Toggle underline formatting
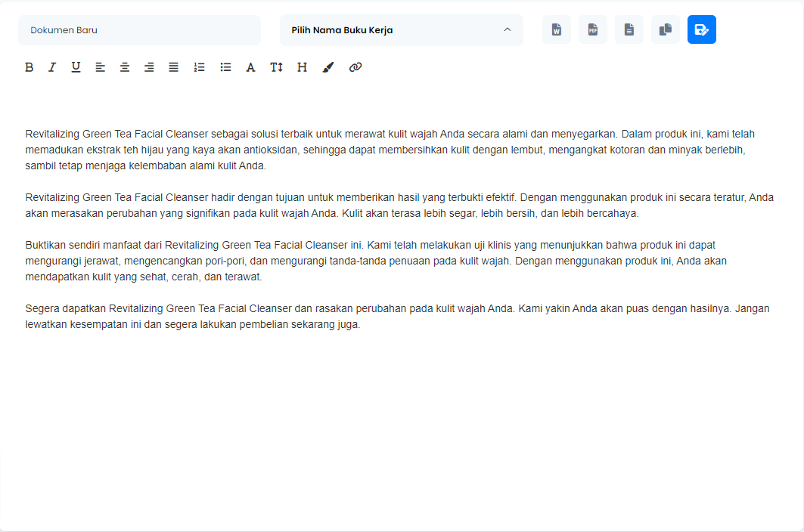 click(76, 67)
